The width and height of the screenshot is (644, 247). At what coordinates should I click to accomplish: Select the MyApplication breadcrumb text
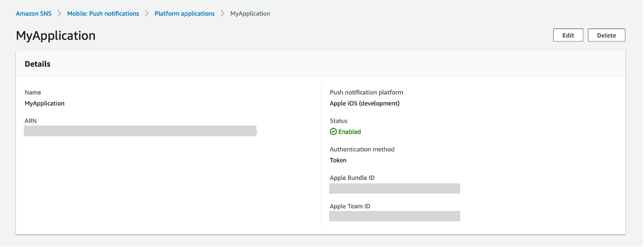(x=250, y=14)
